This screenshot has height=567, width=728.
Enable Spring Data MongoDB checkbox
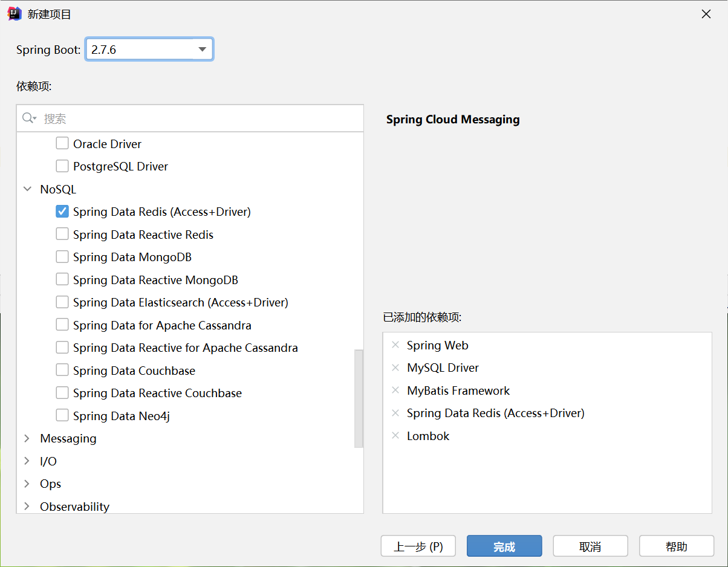(x=62, y=257)
